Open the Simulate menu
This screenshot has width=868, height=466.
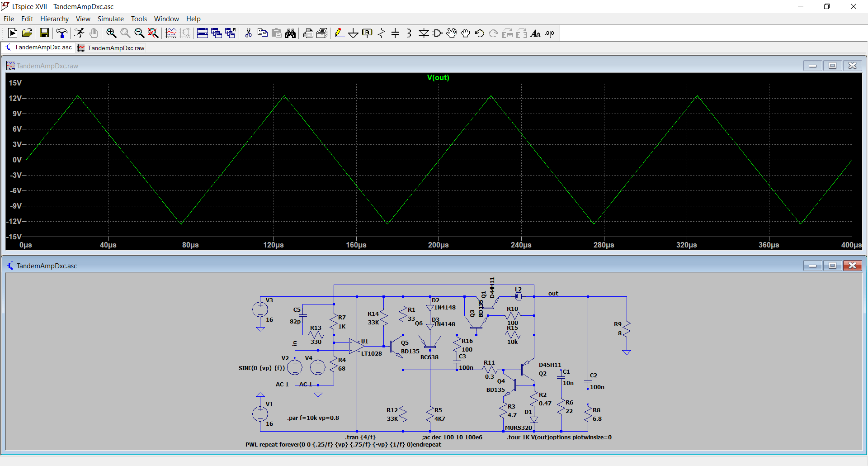[x=110, y=19]
